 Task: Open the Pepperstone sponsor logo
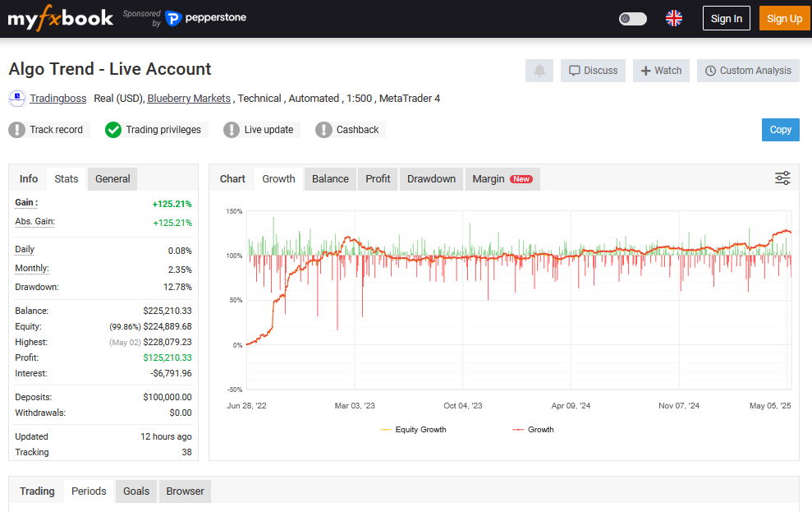point(205,18)
